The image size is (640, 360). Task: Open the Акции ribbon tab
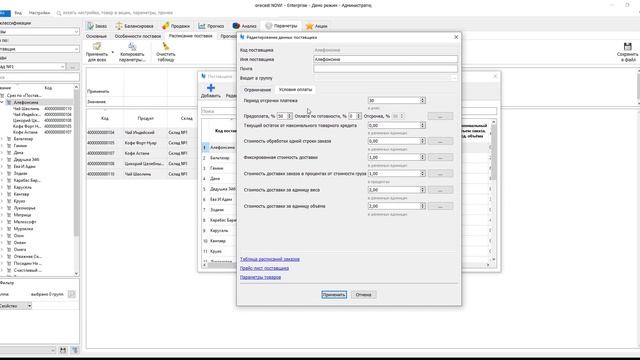pos(317,26)
